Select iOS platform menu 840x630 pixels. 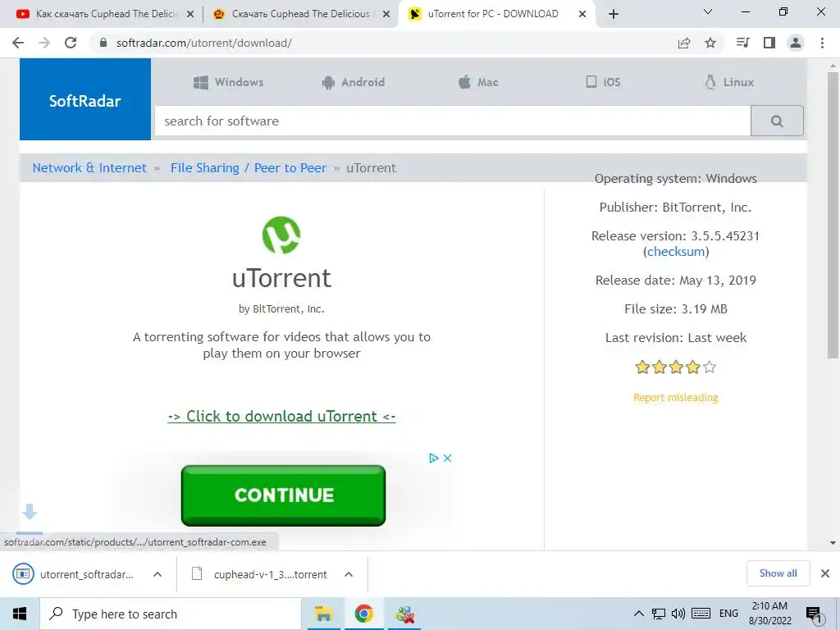pyautogui.click(x=603, y=82)
